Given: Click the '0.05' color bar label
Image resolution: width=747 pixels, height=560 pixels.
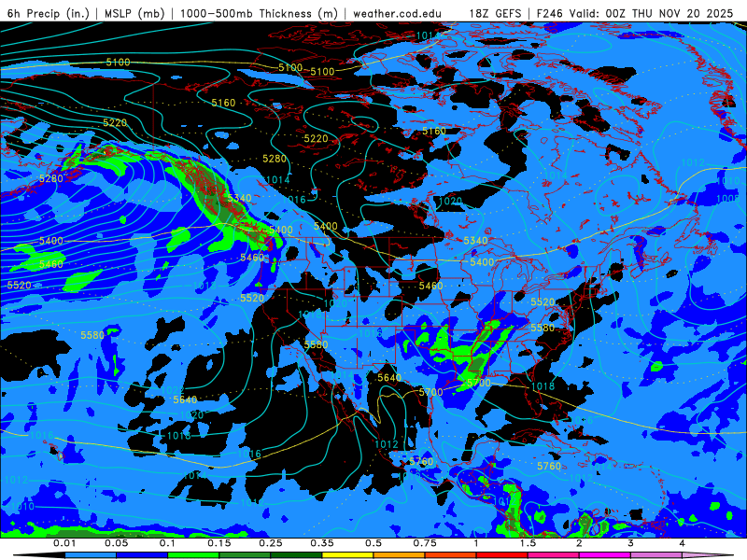Looking at the screenshot, I should pyautogui.click(x=116, y=543).
